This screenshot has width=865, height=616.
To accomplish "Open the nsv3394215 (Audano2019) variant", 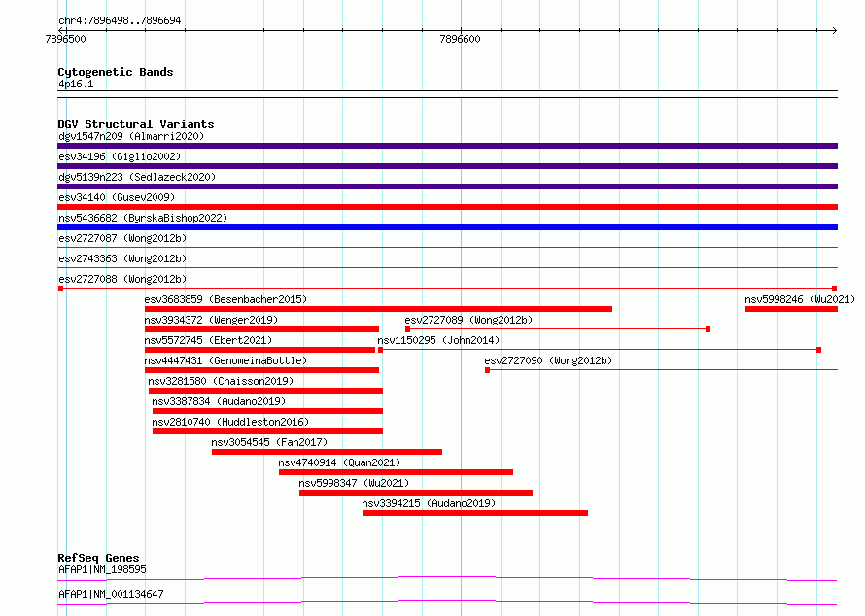I will (x=429, y=503).
